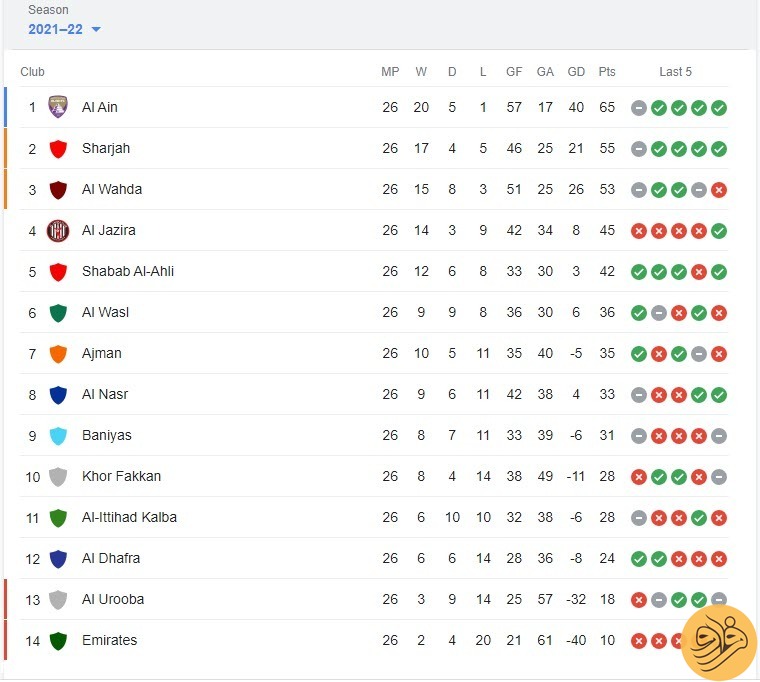The height and width of the screenshot is (682, 760).
Task: Click the GD column header
Action: (576, 72)
